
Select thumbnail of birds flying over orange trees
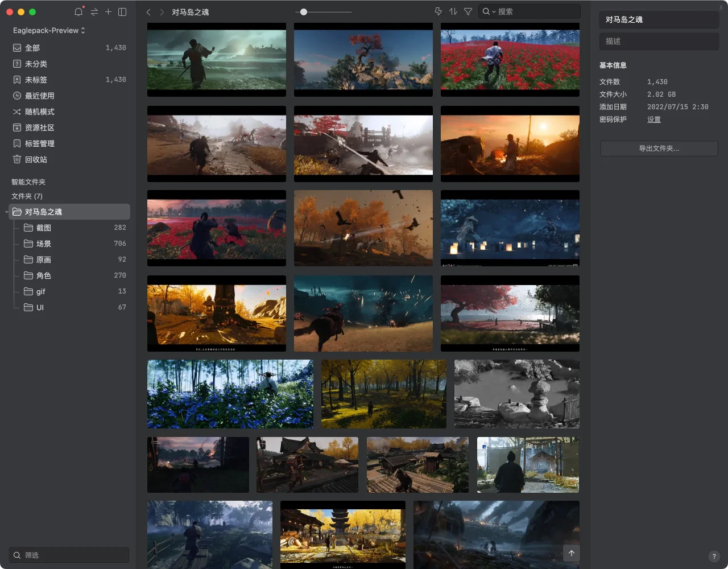[x=363, y=228]
